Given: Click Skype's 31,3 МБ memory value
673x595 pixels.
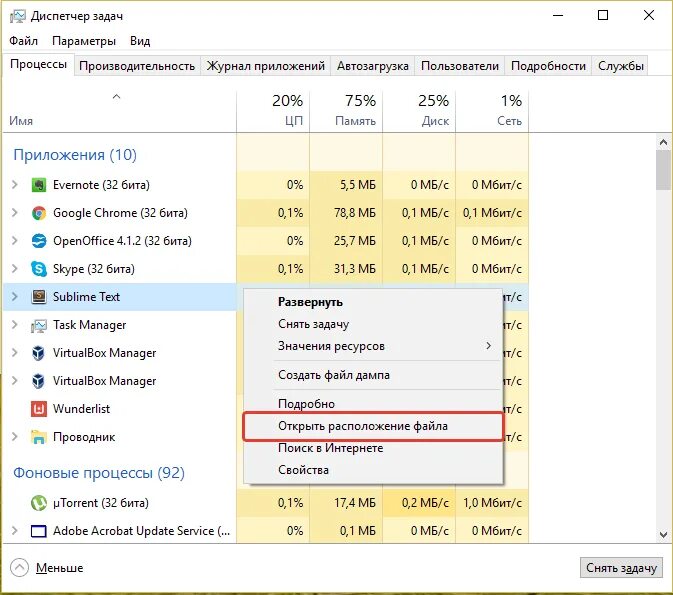Looking at the screenshot, I should coord(355,269).
